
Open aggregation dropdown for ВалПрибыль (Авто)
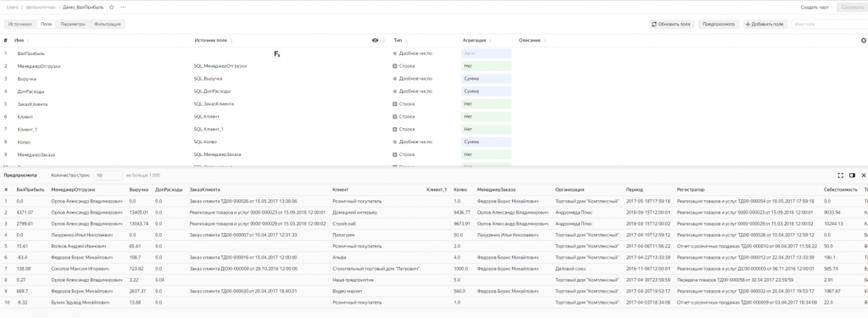pyautogui.click(x=486, y=53)
